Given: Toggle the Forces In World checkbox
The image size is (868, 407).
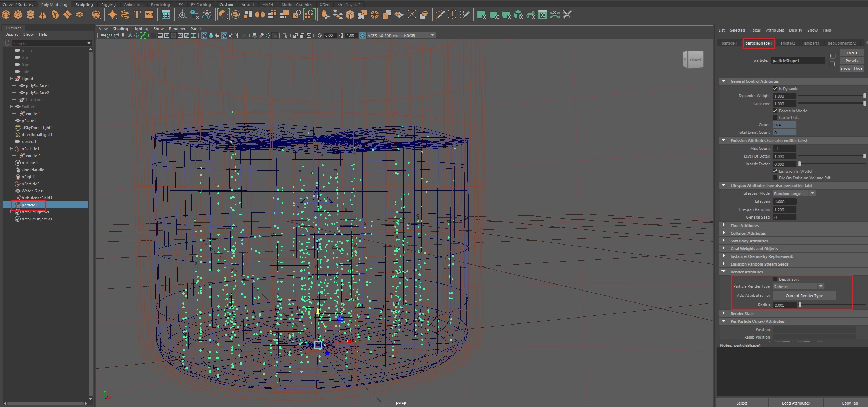Looking at the screenshot, I should point(775,111).
